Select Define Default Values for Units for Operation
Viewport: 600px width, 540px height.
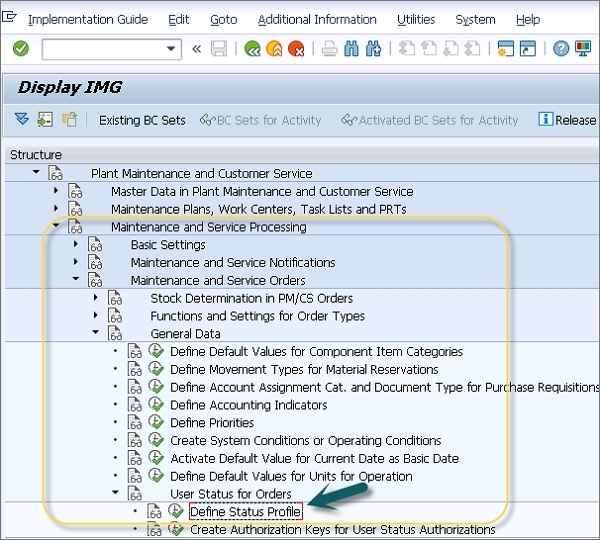point(291,476)
